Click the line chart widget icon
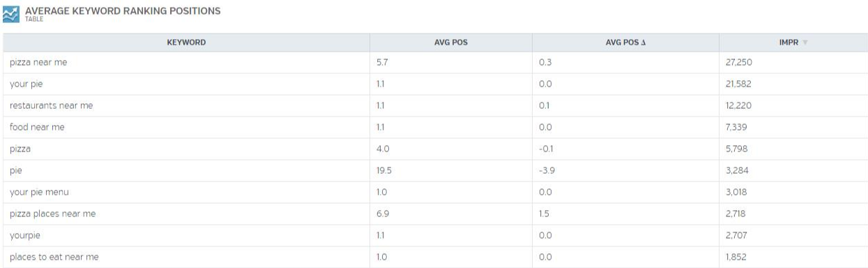The width and height of the screenshot is (868, 268). click(x=12, y=14)
